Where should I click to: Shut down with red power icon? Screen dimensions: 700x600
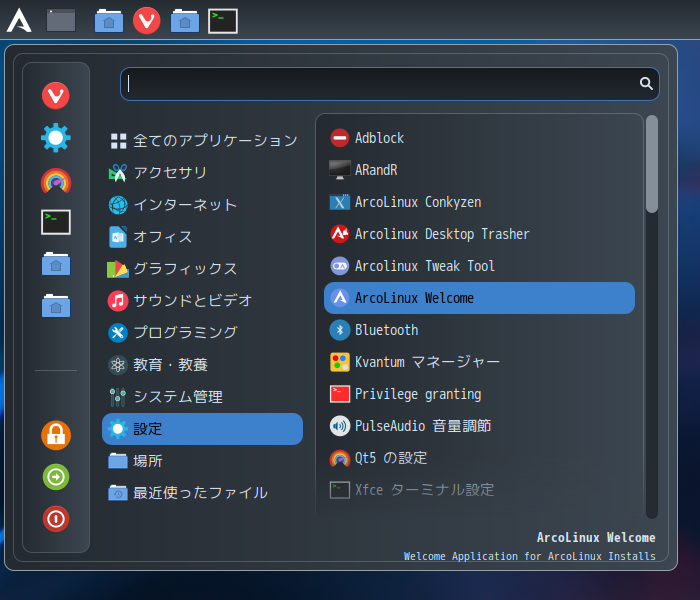click(56, 519)
